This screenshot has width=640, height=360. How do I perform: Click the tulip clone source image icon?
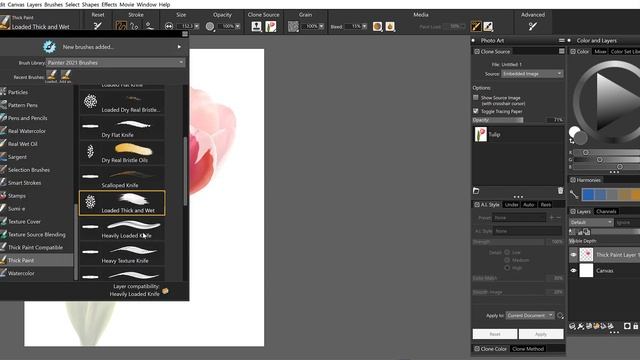[271, 26]
